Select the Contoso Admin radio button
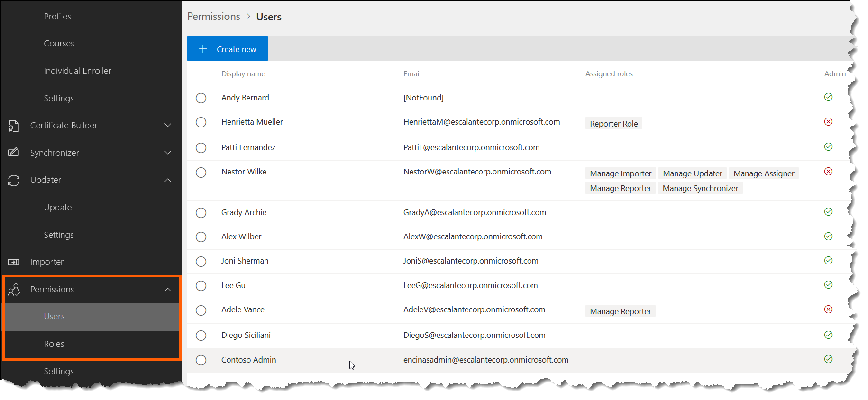This screenshot has width=868, height=400. [201, 360]
